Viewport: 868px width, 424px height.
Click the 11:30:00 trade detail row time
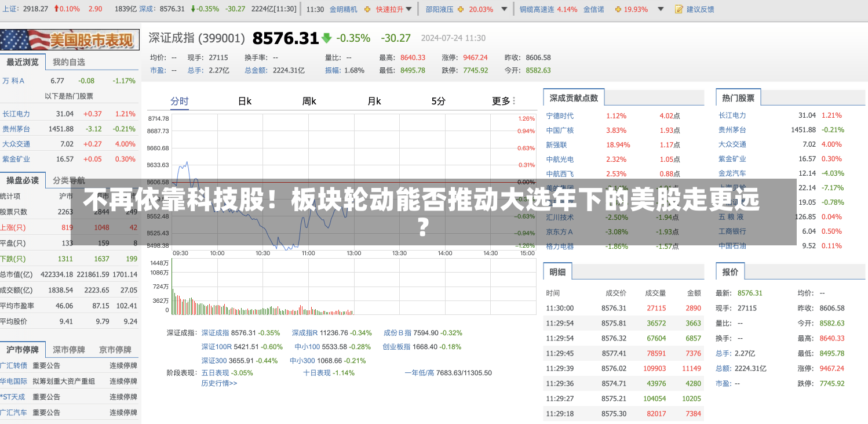tap(560, 308)
